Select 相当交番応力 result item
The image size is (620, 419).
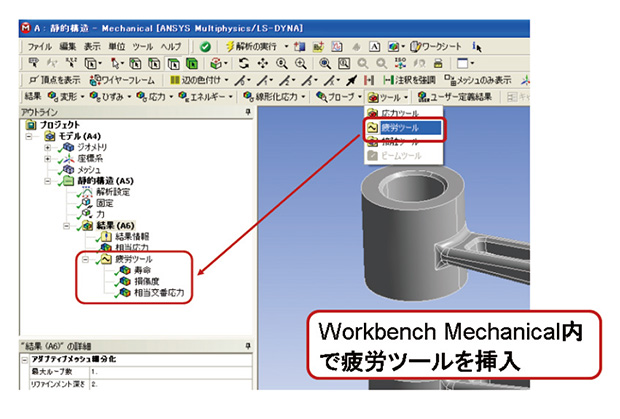(159, 293)
